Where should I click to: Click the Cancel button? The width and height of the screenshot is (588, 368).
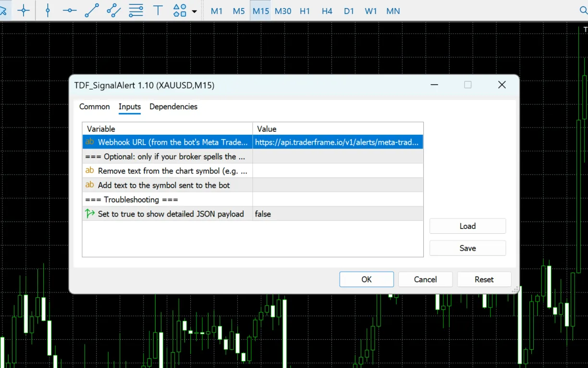pyautogui.click(x=426, y=279)
